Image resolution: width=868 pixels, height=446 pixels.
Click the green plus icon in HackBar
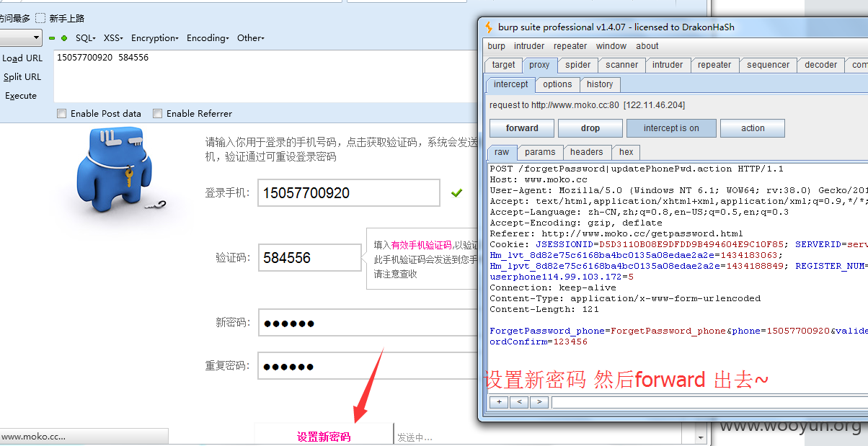tap(64, 38)
